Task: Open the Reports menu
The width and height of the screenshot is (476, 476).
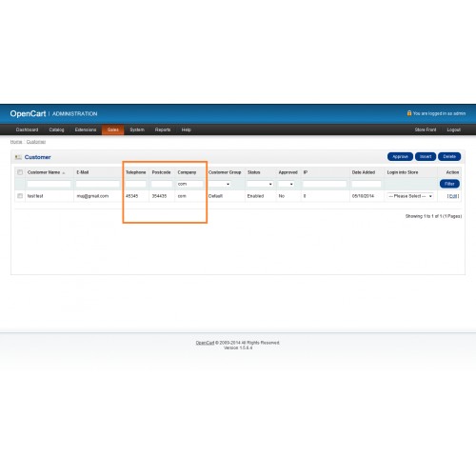Action: (x=163, y=129)
